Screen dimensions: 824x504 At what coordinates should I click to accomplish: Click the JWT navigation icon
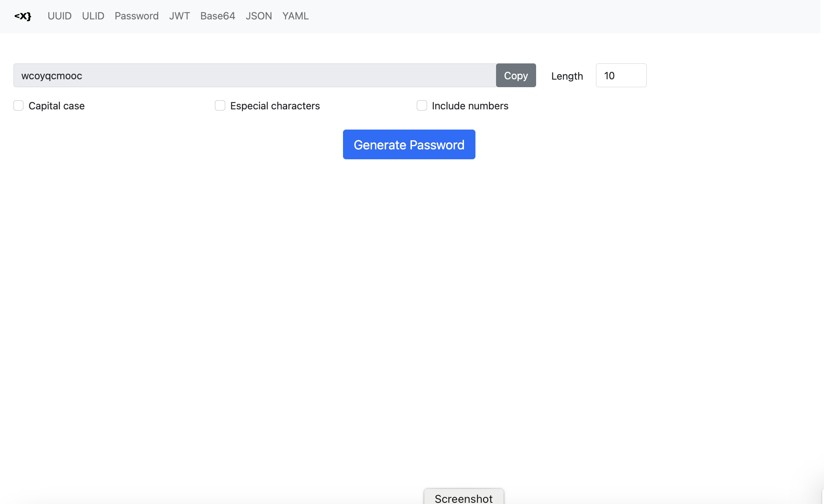tap(180, 16)
